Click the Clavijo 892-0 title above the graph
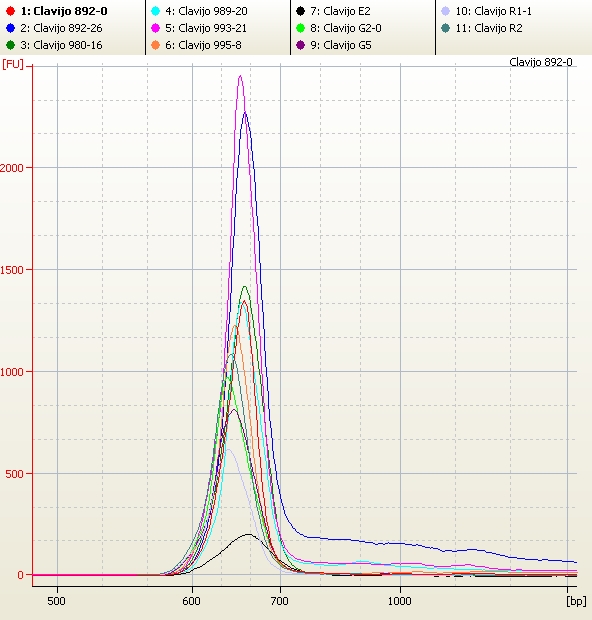The height and width of the screenshot is (620, 592). point(541,62)
